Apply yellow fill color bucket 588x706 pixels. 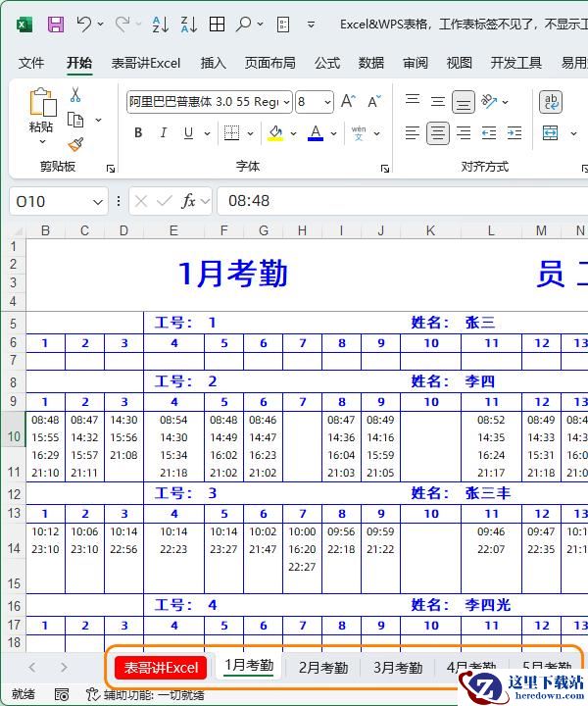275,132
